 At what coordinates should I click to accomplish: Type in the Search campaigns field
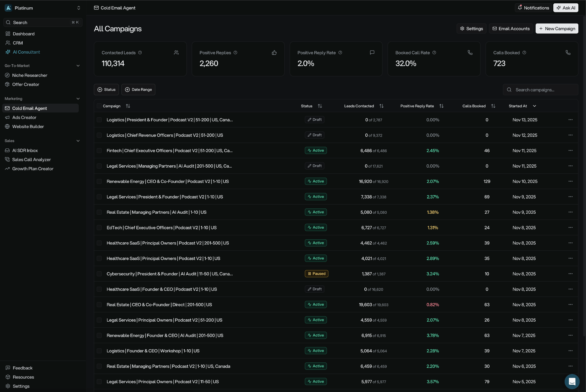tap(540, 89)
